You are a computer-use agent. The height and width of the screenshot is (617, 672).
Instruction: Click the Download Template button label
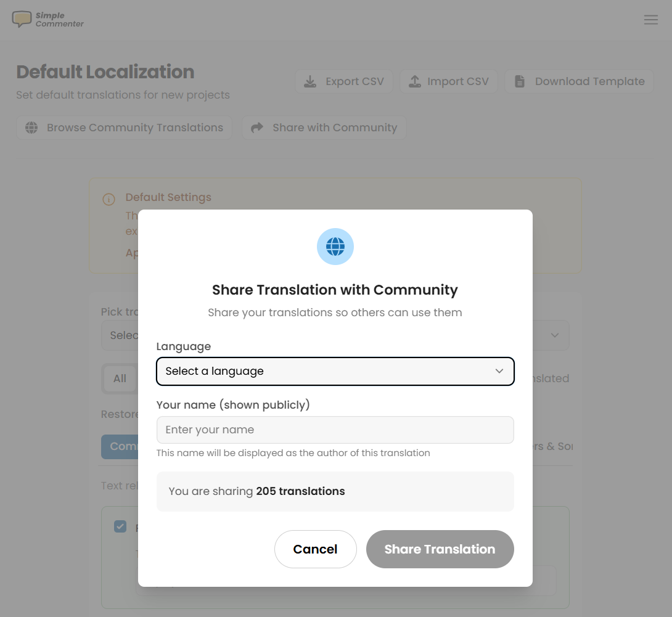coord(589,81)
